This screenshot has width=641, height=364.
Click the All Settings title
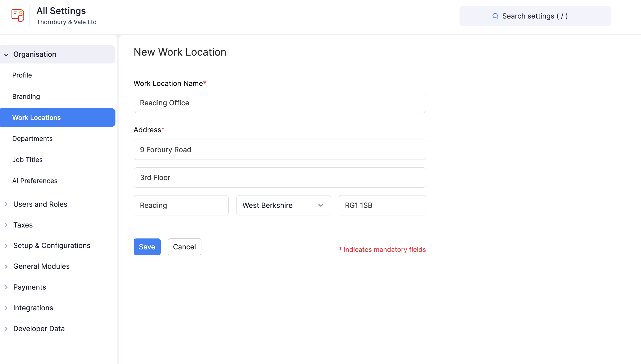(61, 11)
